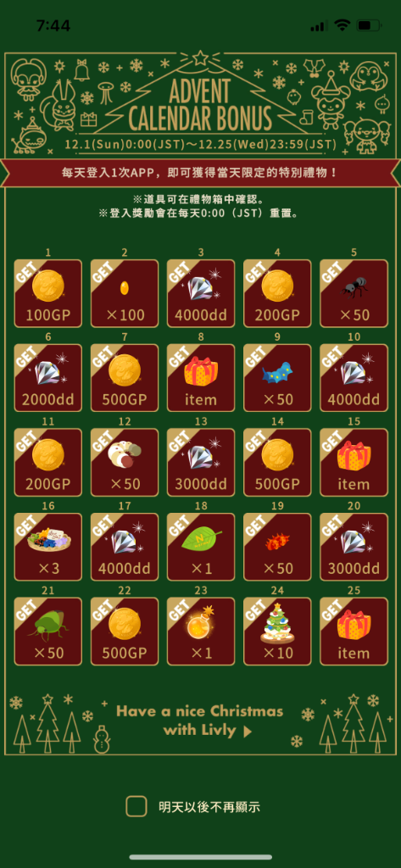Image resolution: width=401 pixels, height=868 pixels.
Task: Check the 明天以後不再顯示 checkbox
Action: pos(136,807)
